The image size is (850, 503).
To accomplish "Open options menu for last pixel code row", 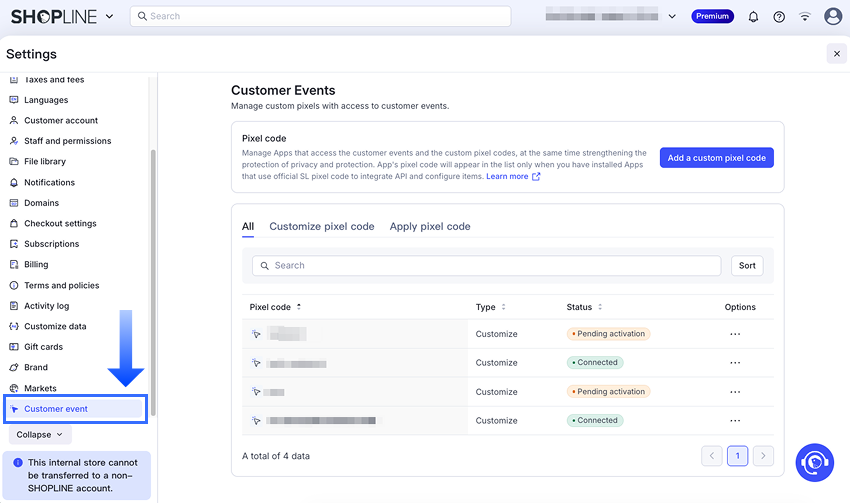I will (735, 421).
